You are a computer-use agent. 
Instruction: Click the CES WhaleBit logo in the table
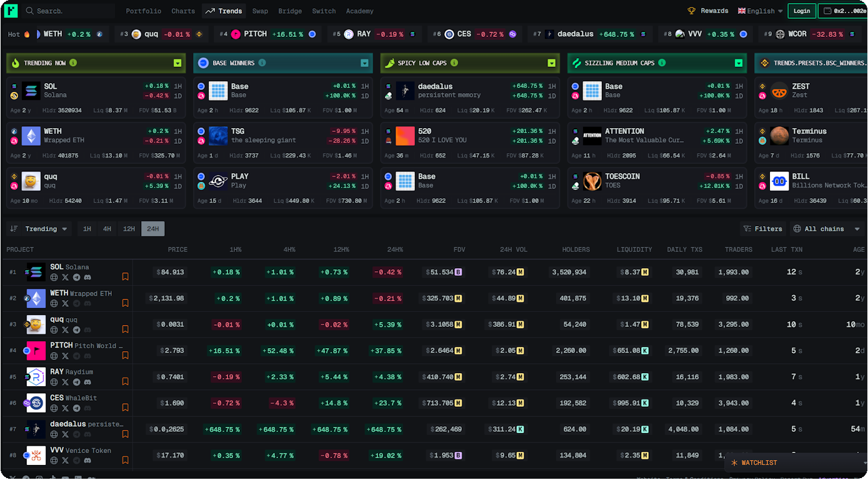click(x=36, y=403)
